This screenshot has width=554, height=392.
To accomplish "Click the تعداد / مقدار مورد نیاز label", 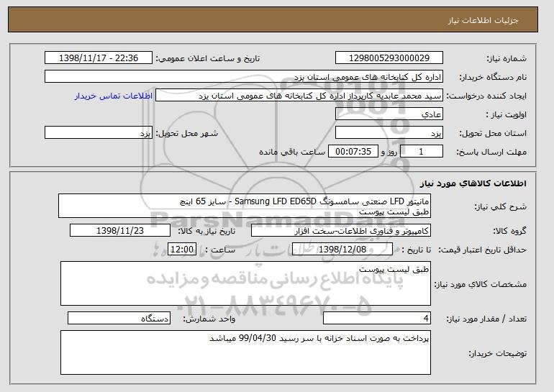I will click(x=486, y=319).
